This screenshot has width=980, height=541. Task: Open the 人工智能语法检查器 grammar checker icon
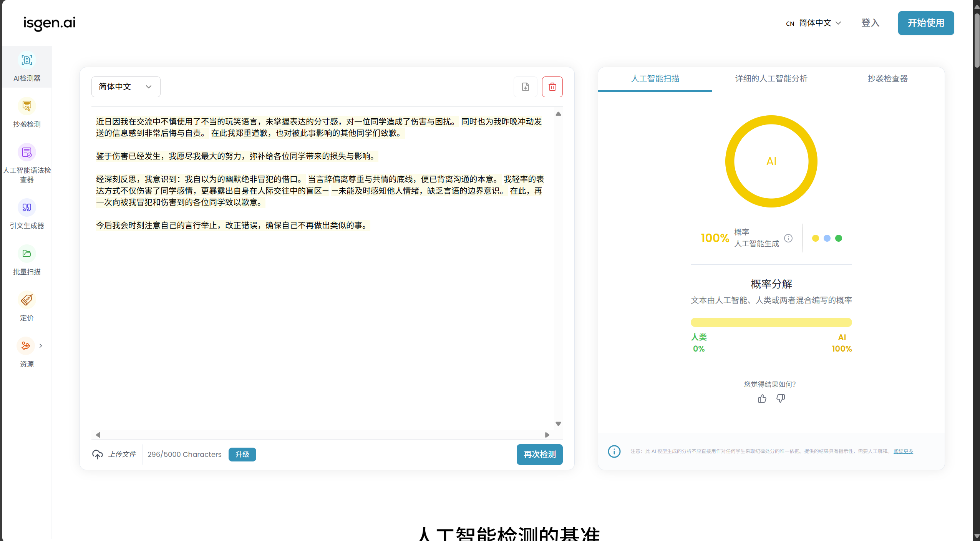pyautogui.click(x=27, y=153)
